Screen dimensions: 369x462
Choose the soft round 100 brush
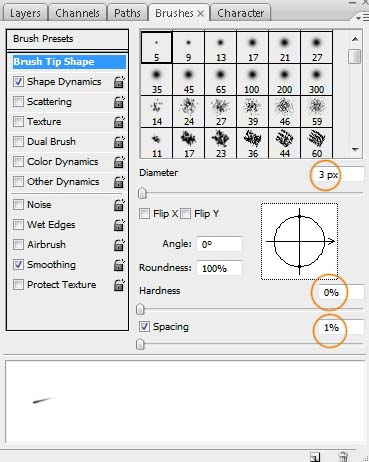252,79
